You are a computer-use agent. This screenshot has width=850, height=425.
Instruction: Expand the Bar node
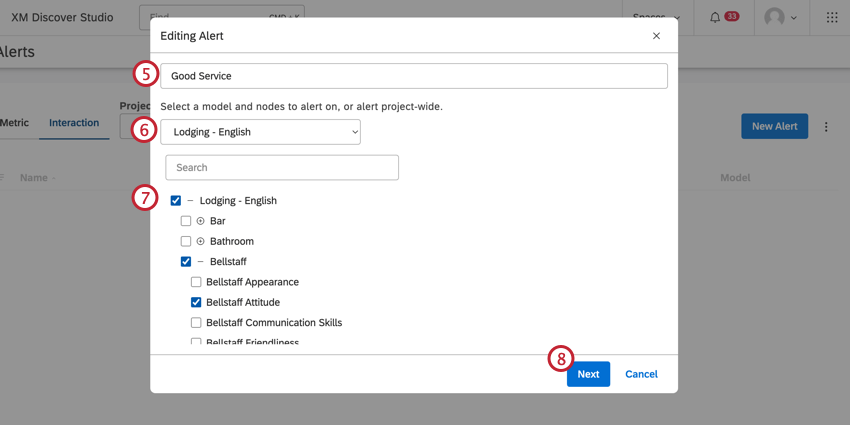point(200,221)
